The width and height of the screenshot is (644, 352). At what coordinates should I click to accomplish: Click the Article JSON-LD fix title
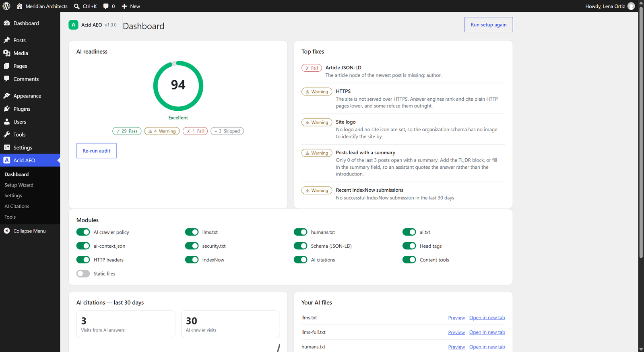pos(343,68)
